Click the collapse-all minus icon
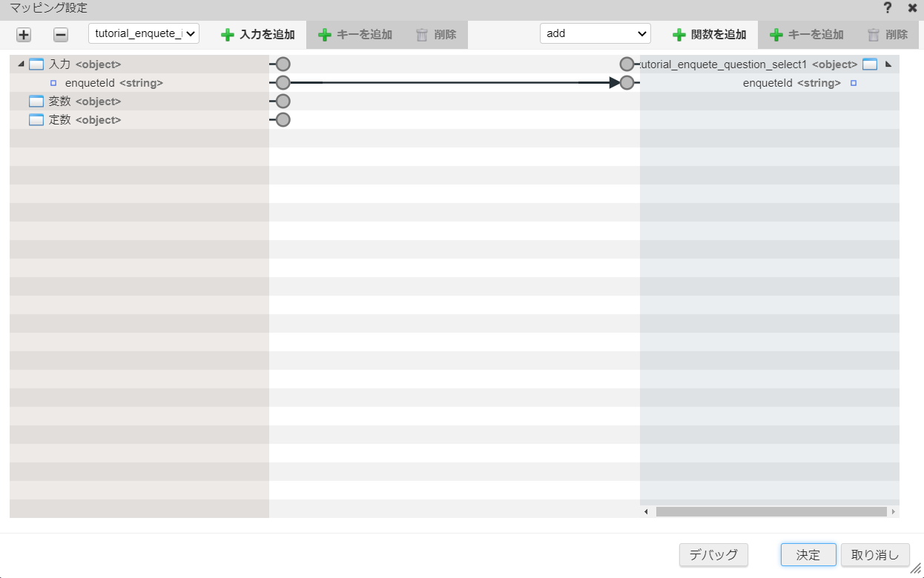 (61, 35)
